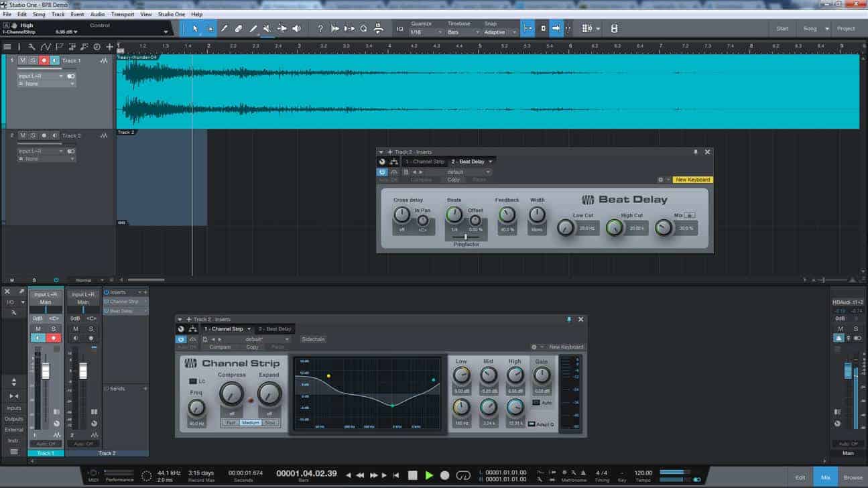Viewport: 868px width, 488px height.
Task: Select Medium speed in Channel Strip
Action: [x=250, y=423]
